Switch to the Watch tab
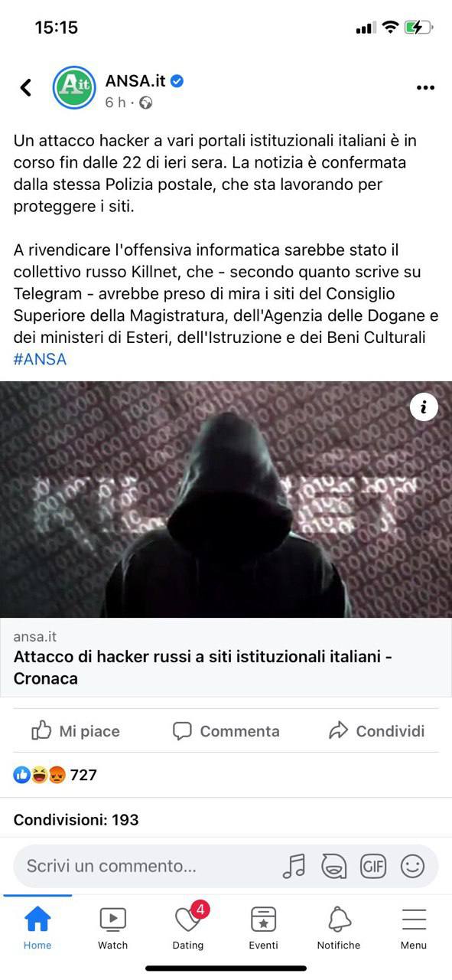 tap(112, 927)
